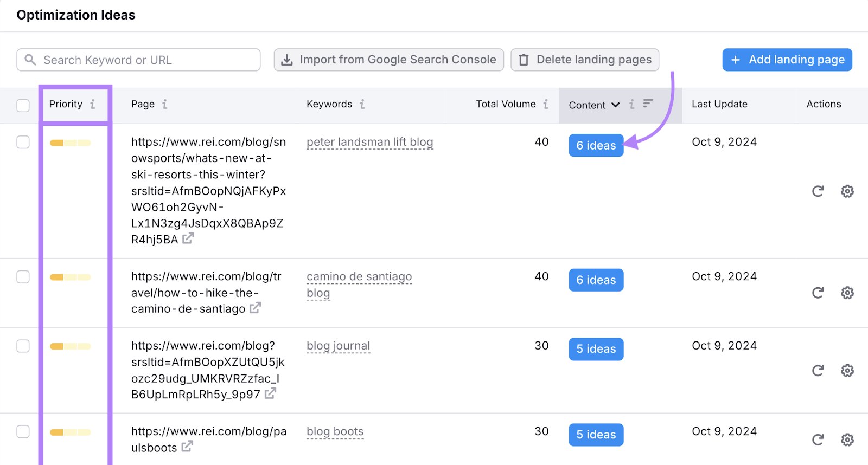868x465 pixels.
Task: Click the Priority column info icon
Action: tap(93, 104)
